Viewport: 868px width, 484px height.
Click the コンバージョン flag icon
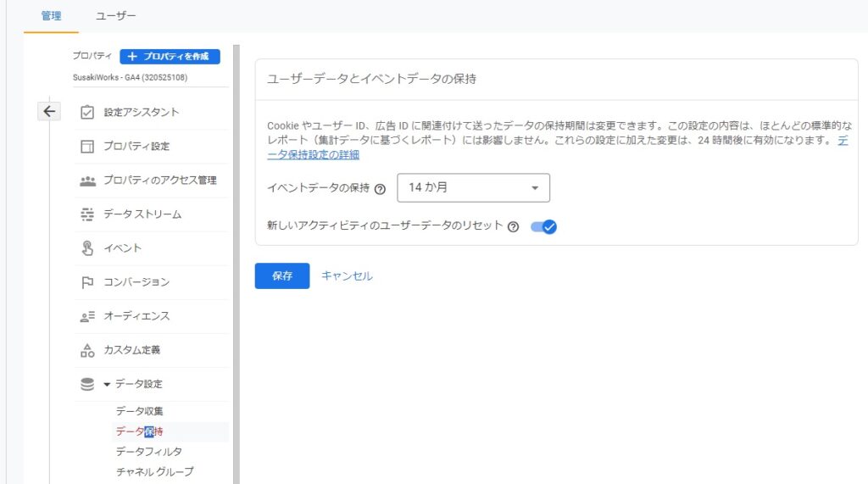tap(87, 282)
